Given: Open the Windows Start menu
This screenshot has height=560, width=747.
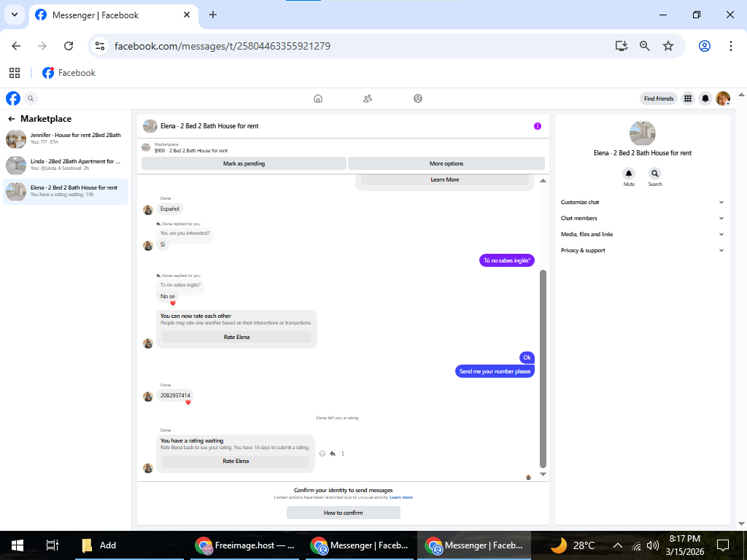Looking at the screenshot, I should coord(18,545).
